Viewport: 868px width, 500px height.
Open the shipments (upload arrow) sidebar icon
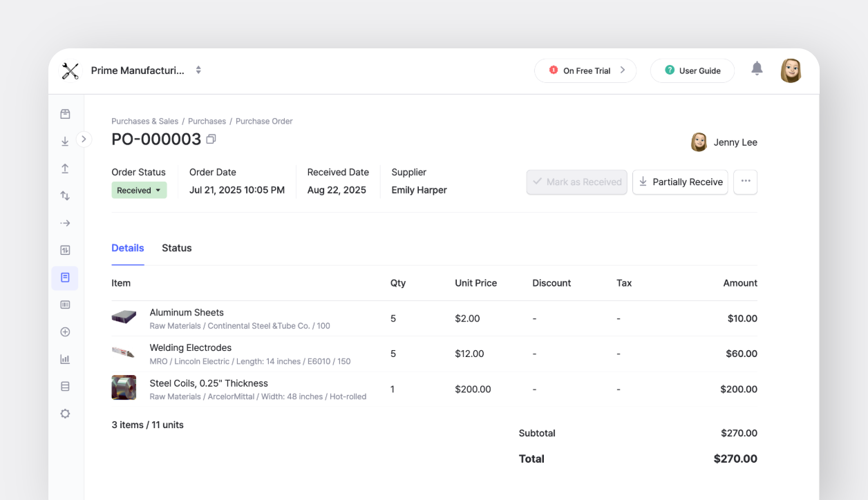click(65, 167)
